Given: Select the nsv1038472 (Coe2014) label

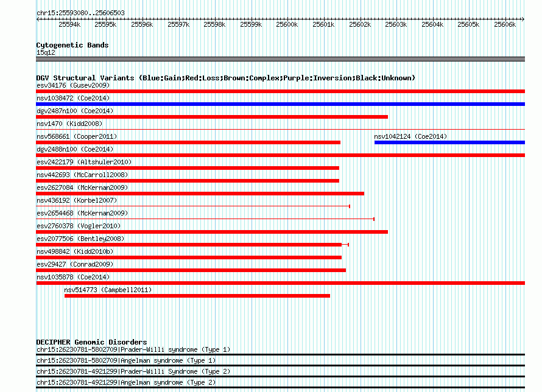Looking at the screenshot, I should pyautogui.click(x=73, y=98).
